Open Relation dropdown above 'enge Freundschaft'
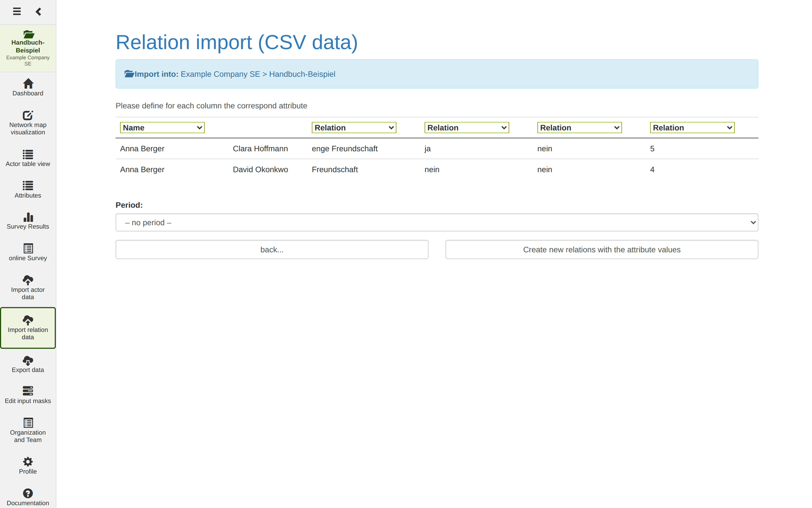The width and height of the screenshot is (812, 508). pyautogui.click(x=354, y=128)
